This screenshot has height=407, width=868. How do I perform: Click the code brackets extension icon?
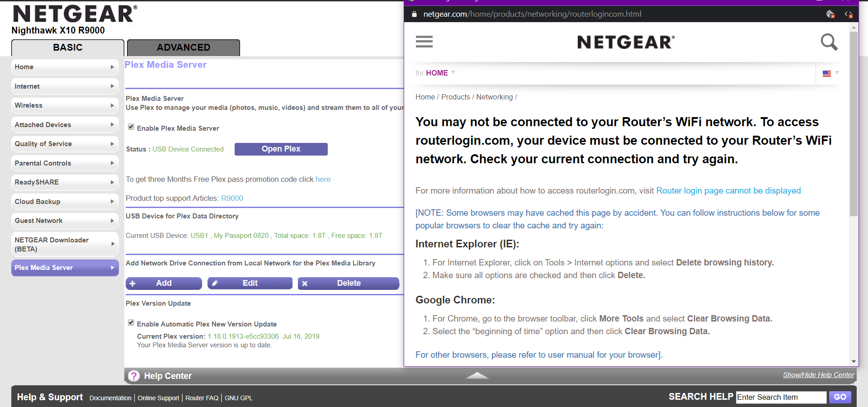tap(849, 14)
